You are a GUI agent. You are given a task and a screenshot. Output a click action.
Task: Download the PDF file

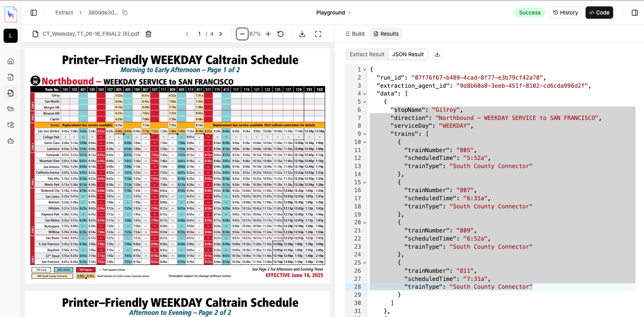point(302,34)
